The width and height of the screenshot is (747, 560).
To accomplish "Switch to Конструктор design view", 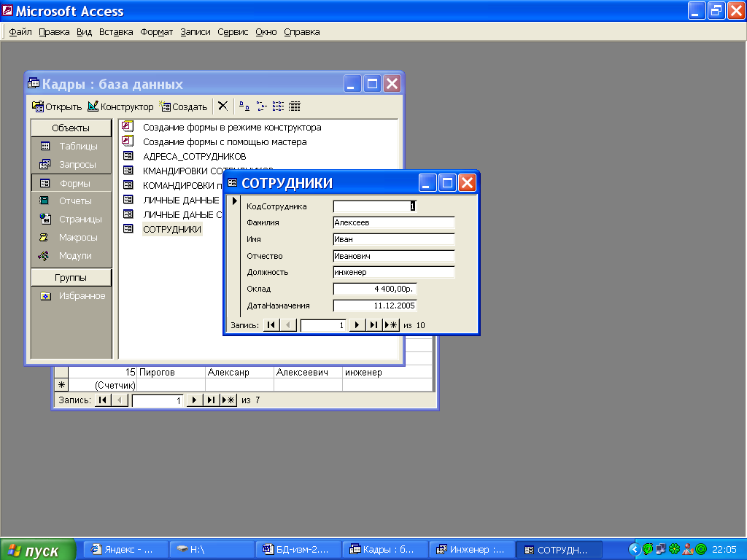I will click(120, 106).
